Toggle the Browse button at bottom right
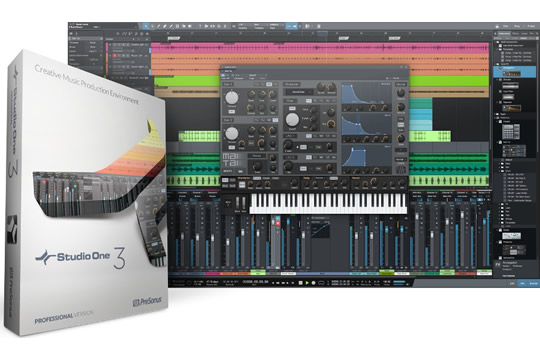Image resolution: width=540 pixels, height=360 pixels. click(x=533, y=283)
